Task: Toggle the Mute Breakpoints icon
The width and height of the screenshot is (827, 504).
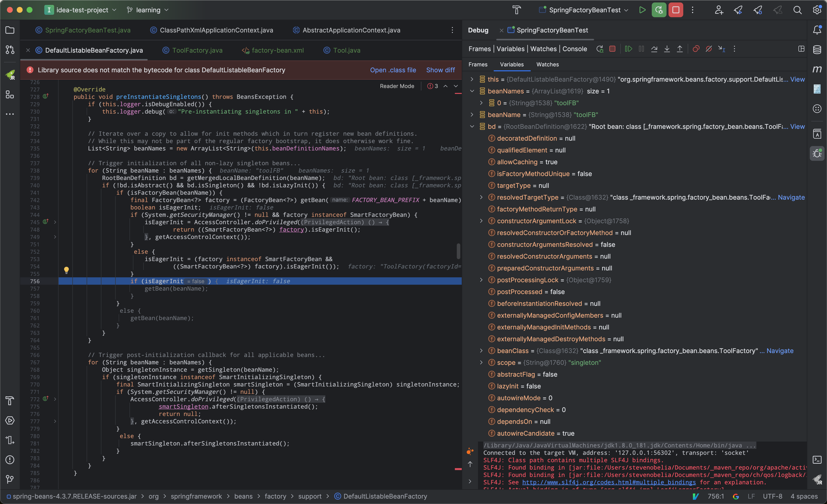Action: coord(709,49)
